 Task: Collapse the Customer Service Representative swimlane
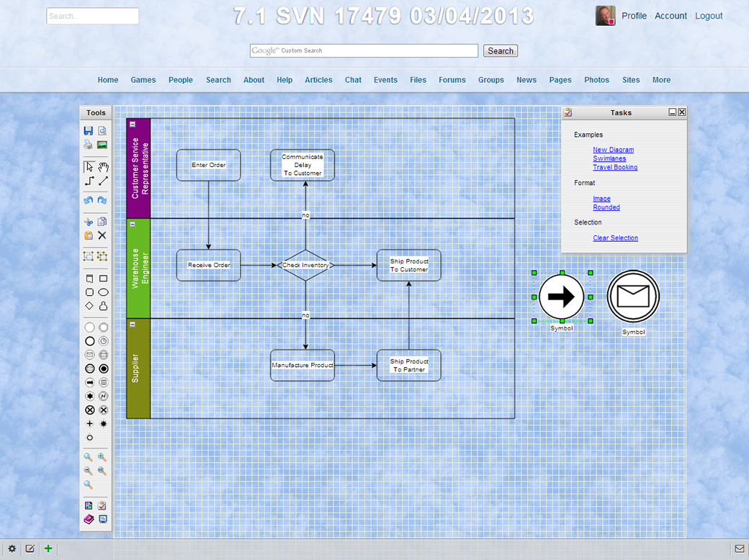coord(133,125)
